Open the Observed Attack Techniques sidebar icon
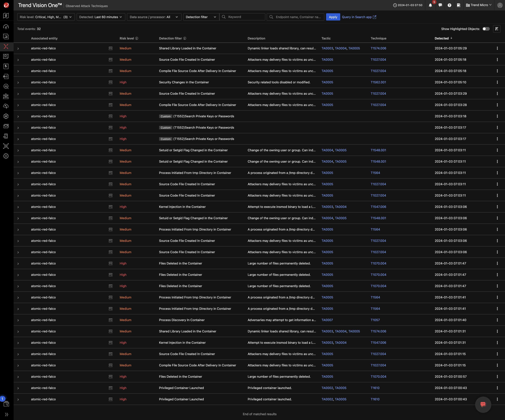 tap(6, 46)
